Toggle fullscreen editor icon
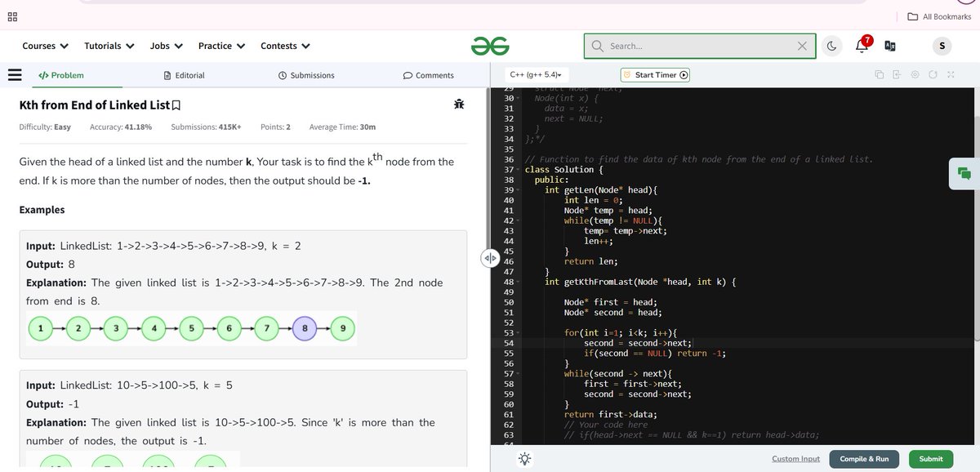Screen dimensions: 980x472 tap(951, 75)
